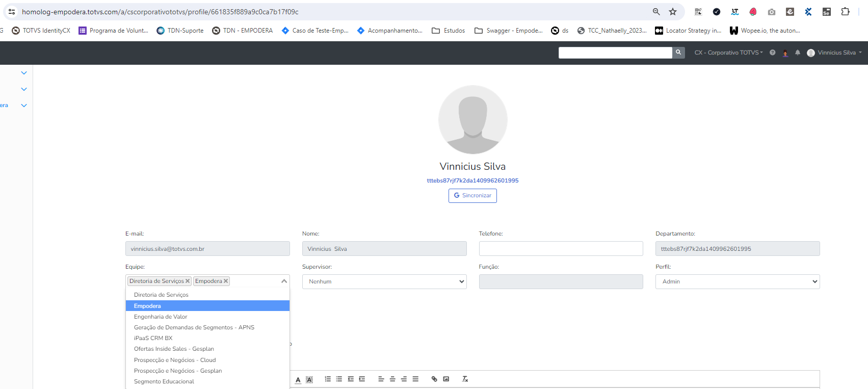
Task: Click the browser address bar URL
Action: click(160, 12)
